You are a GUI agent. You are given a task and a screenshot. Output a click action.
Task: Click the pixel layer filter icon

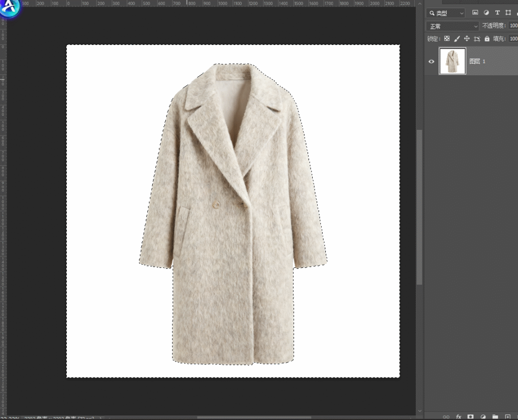tap(475, 13)
